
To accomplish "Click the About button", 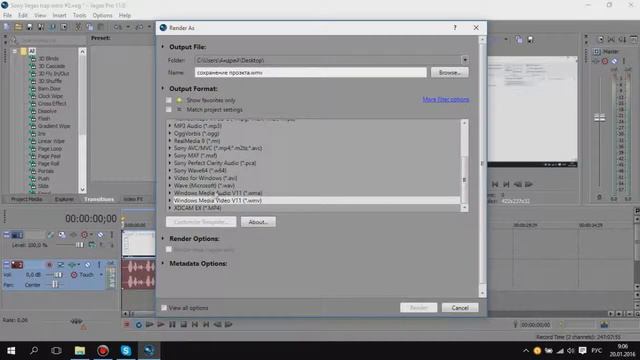I will pyautogui.click(x=258, y=222).
